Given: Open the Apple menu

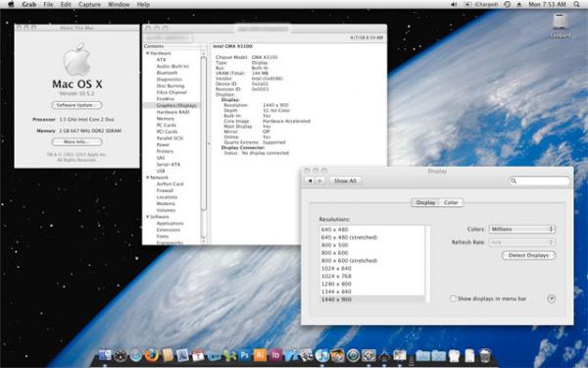Looking at the screenshot, I should coord(11,4).
